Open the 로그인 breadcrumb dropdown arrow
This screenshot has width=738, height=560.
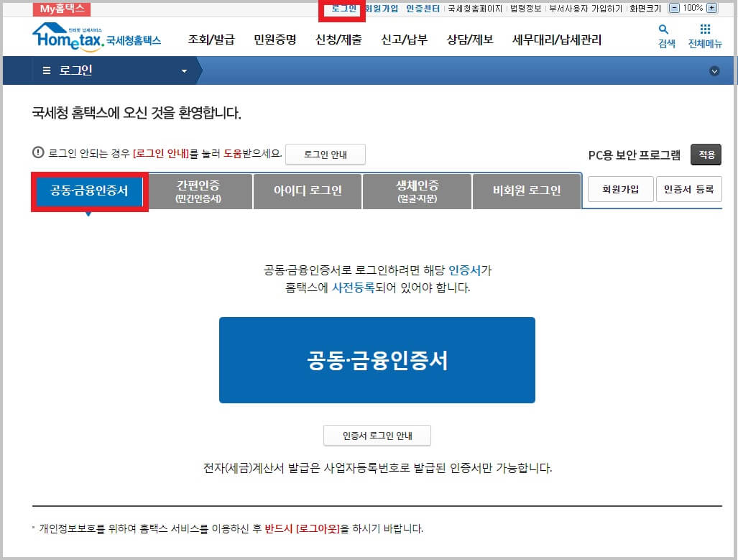[184, 70]
